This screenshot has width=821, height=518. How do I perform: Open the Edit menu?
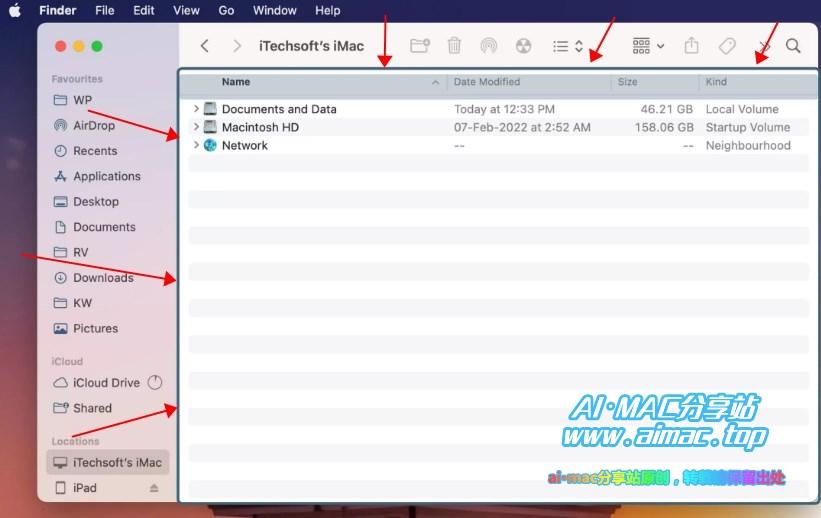[x=143, y=10]
